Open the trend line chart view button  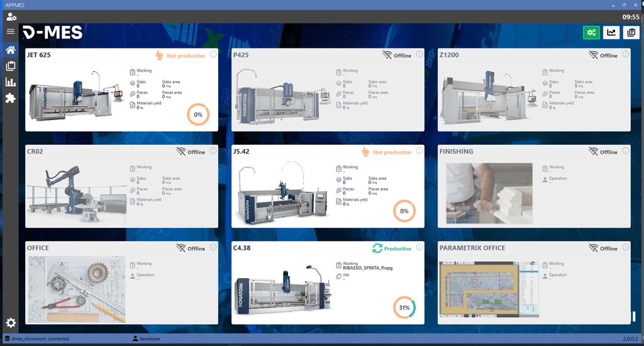(611, 33)
